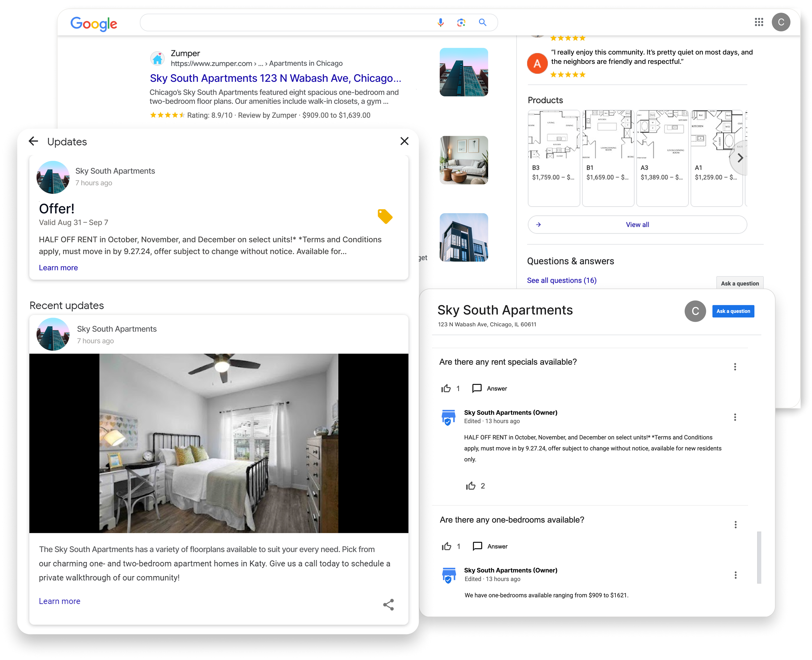Click the grey Ask a question button
Viewport: 812px width, 660px height.
click(x=739, y=283)
